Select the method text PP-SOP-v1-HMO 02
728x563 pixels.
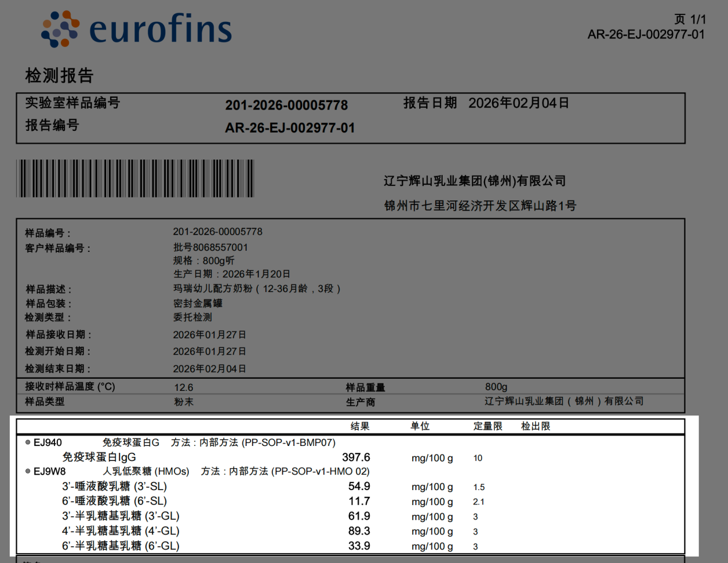tap(320, 471)
